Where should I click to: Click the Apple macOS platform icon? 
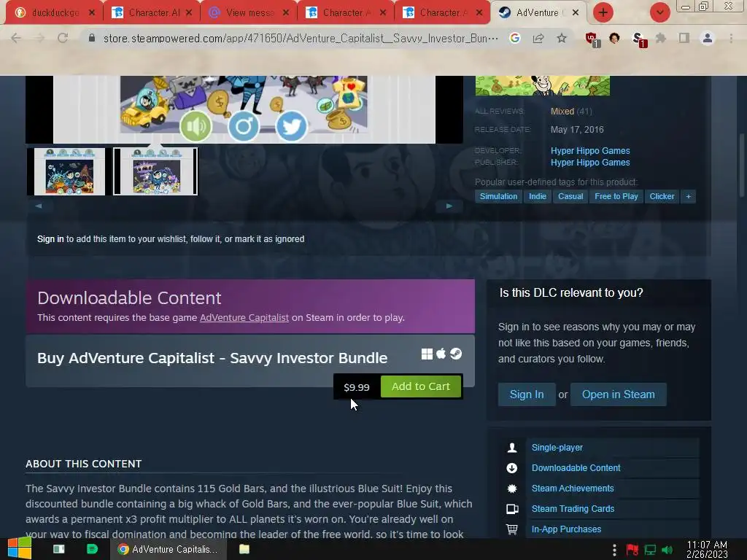[441, 354]
